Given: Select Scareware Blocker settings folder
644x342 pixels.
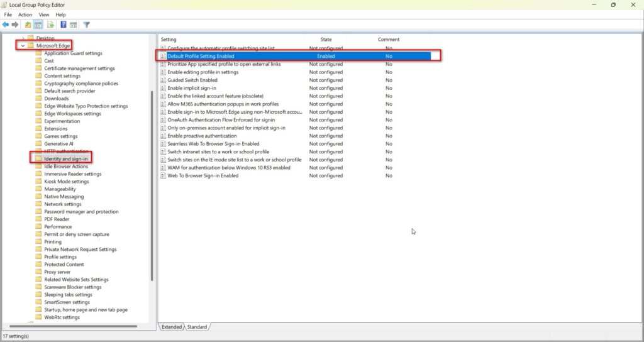Looking at the screenshot, I should (x=73, y=287).
